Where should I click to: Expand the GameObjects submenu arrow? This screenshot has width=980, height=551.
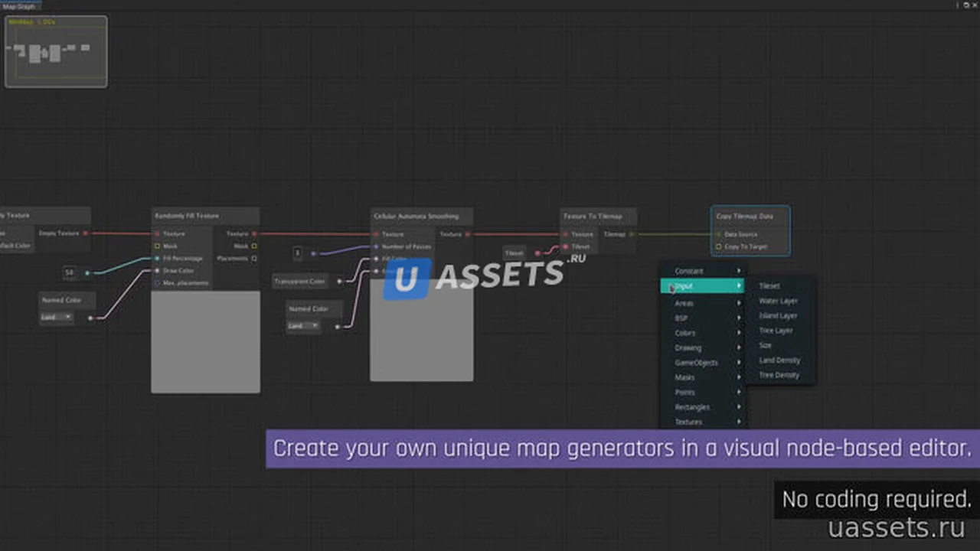(x=739, y=363)
